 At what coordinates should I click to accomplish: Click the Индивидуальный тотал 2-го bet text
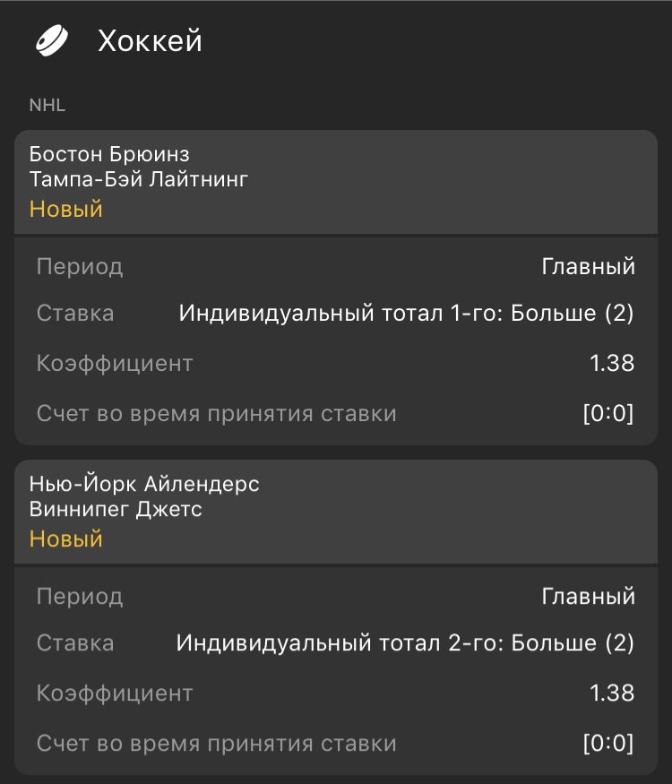pos(405,642)
